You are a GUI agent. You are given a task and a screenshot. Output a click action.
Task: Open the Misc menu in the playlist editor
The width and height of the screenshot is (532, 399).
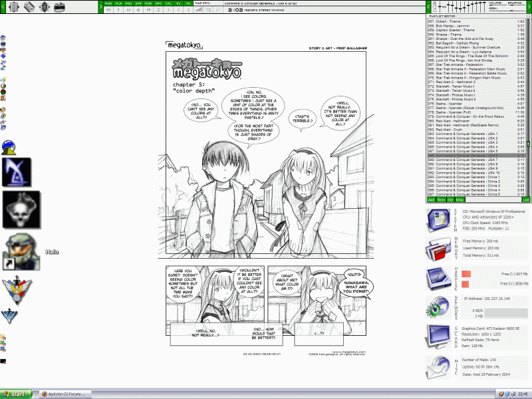[x=460, y=200]
